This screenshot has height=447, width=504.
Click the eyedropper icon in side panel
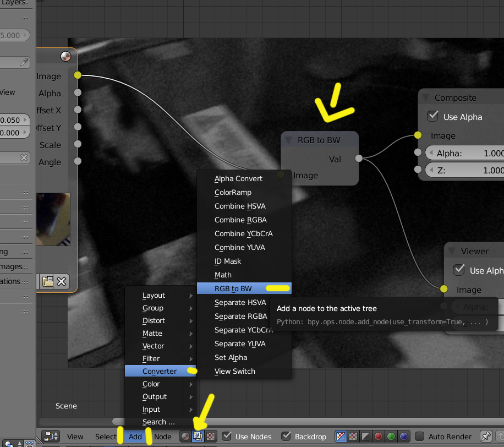click(x=24, y=62)
